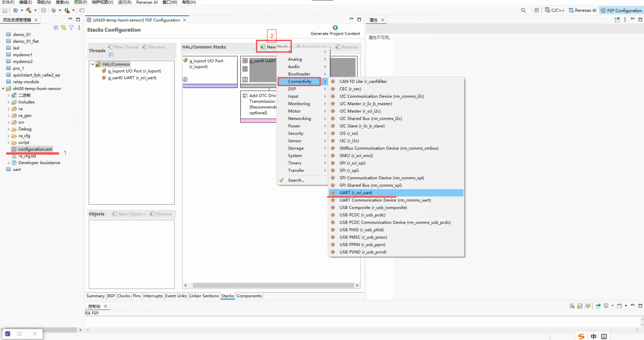Click the info icon on g_ioport stack block
The height and width of the screenshot is (340, 644).
point(185,79)
